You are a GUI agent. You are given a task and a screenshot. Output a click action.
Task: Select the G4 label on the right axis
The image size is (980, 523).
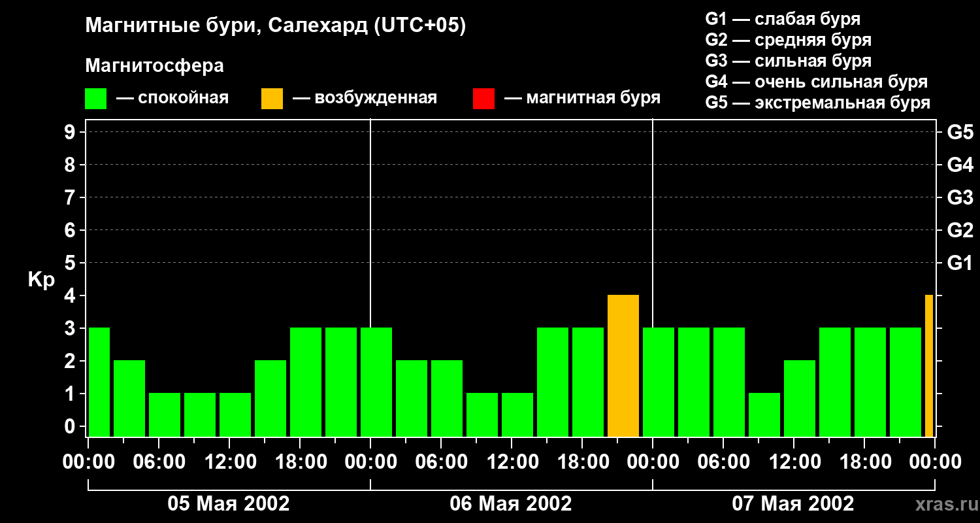pyautogui.click(x=960, y=165)
